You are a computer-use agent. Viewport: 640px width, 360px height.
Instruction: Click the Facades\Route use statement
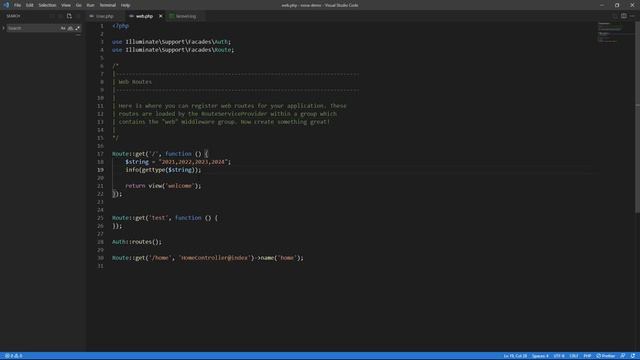click(173, 50)
